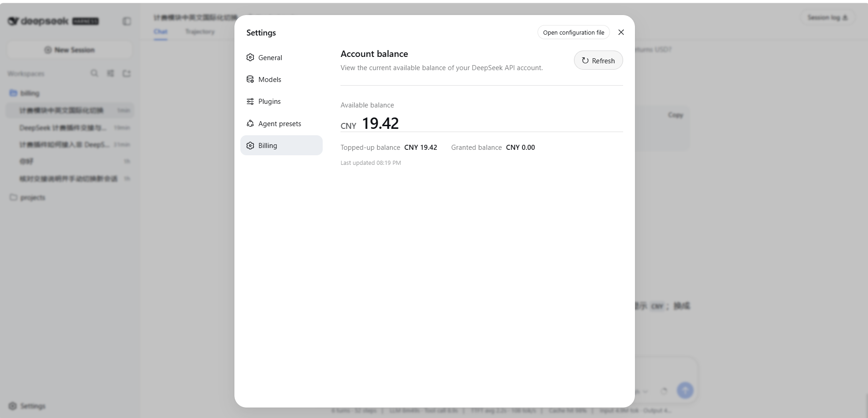Select Models in the settings sidebar

click(x=281, y=79)
